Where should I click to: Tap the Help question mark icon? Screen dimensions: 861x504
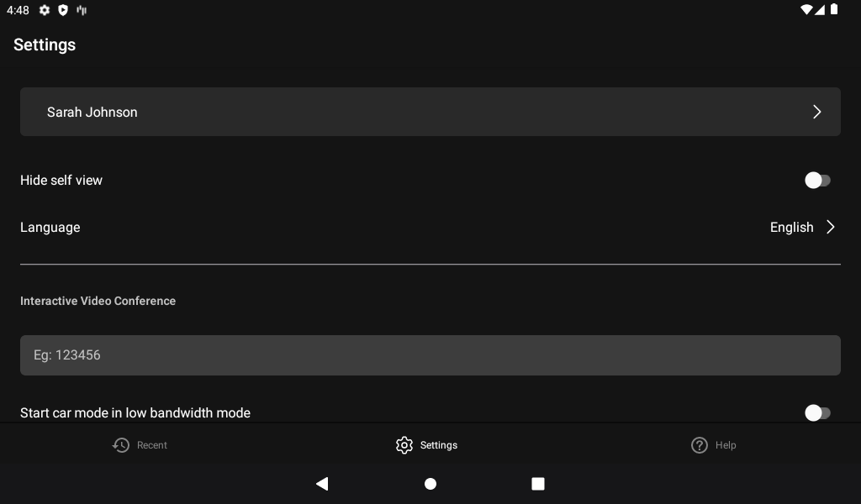click(x=700, y=445)
